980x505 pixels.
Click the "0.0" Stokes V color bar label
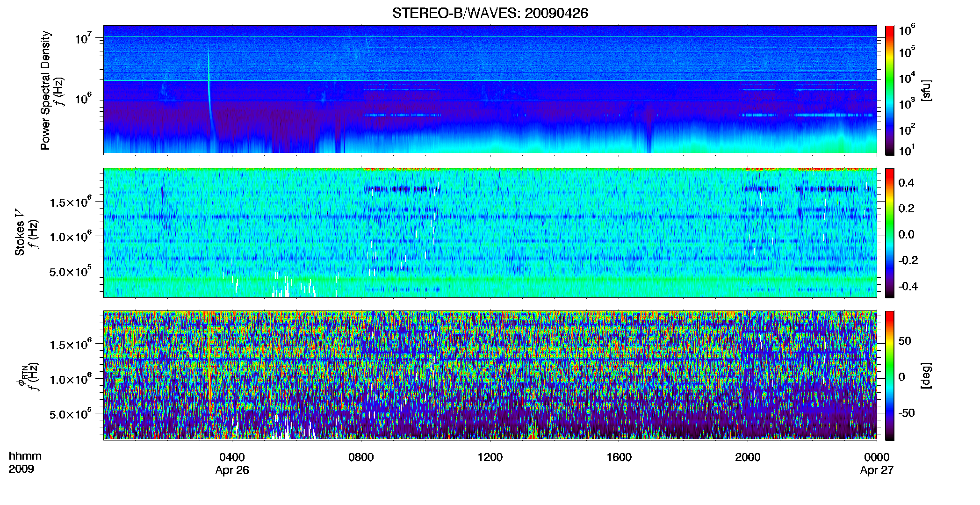[x=906, y=235]
